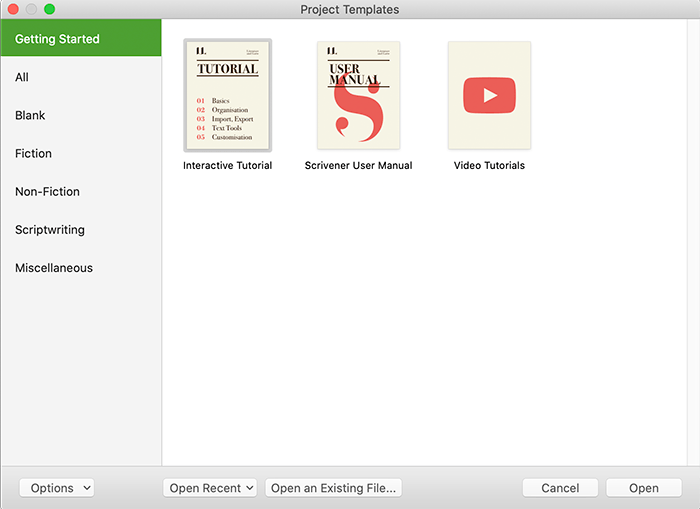The width and height of the screenshot is (700, 509).
Task: Open the Getting Started category
Action: [81, 38]
